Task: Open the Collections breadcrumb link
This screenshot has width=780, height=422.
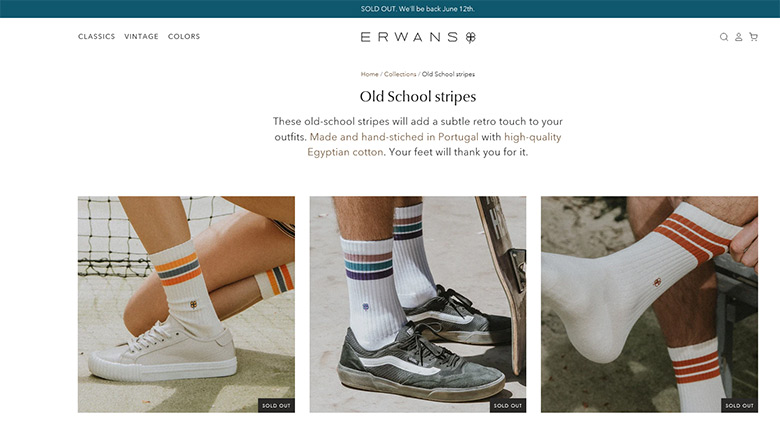Action: pos(400,74)
